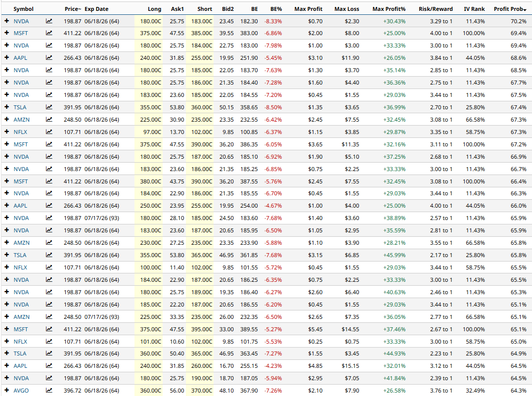Open chart icon for MSFT 380.00C long row
The height and width of the screenshot is (396, 532).
point(49,181)
